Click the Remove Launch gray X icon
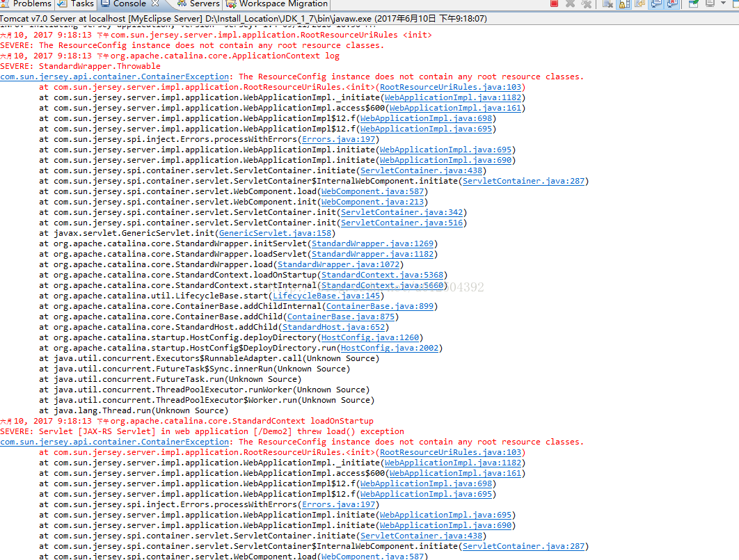 [x=571, y=3]
